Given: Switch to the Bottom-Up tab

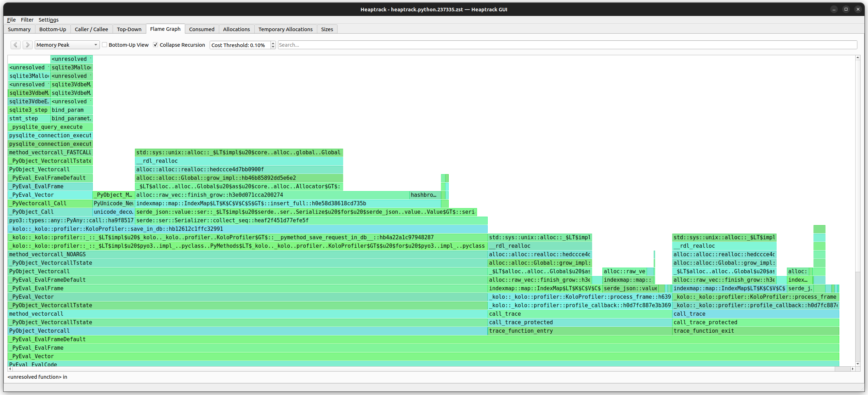Looking at the screenshot, I should coord(53,29).
